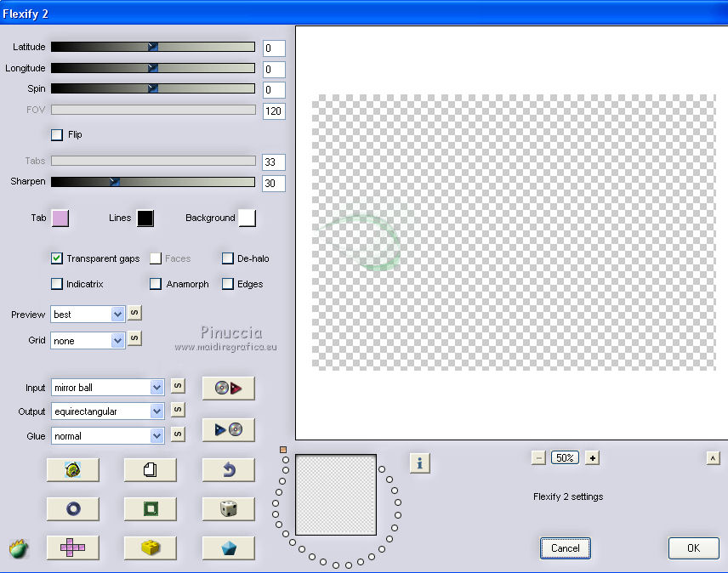This screenshot has height=573, width=728.
Task: Click the dice randomize button
Action: click(x=229, y=509)
